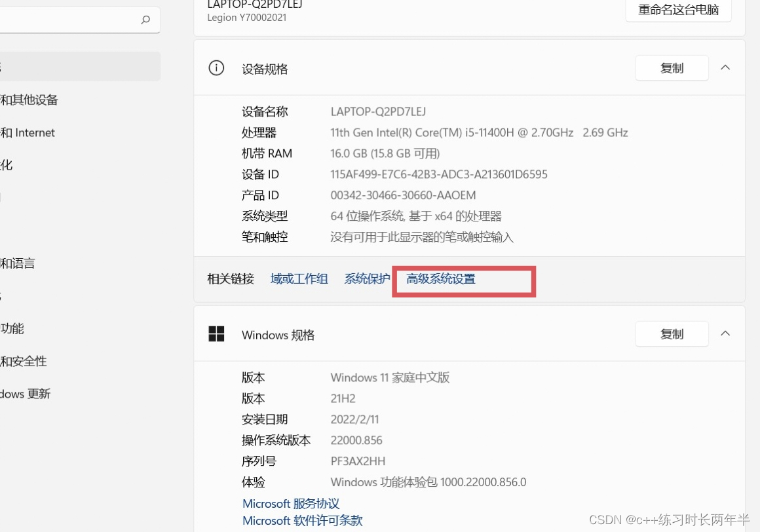The height and width of the screenshot is (532, 760).
Task: Open sidebar item ending 和安全性
Action: (24, 361)
